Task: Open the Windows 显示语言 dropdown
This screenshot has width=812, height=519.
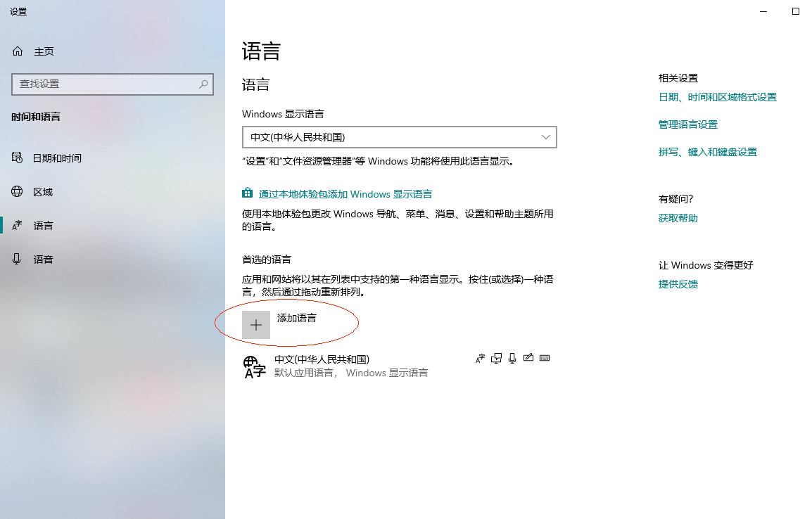Action: [x=399, y=137]
